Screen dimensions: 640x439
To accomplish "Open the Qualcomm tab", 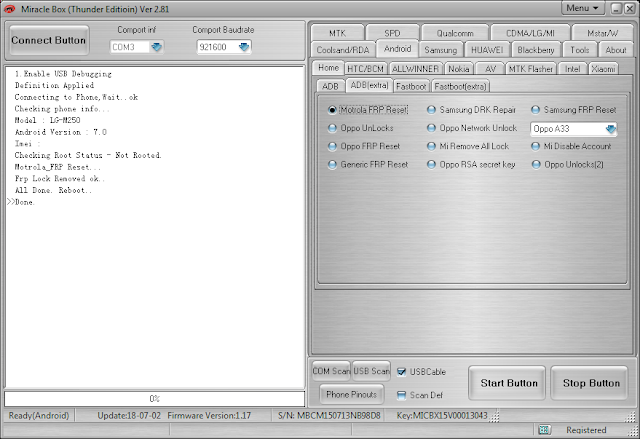I will pyautogui.click(x=455, y=33).
